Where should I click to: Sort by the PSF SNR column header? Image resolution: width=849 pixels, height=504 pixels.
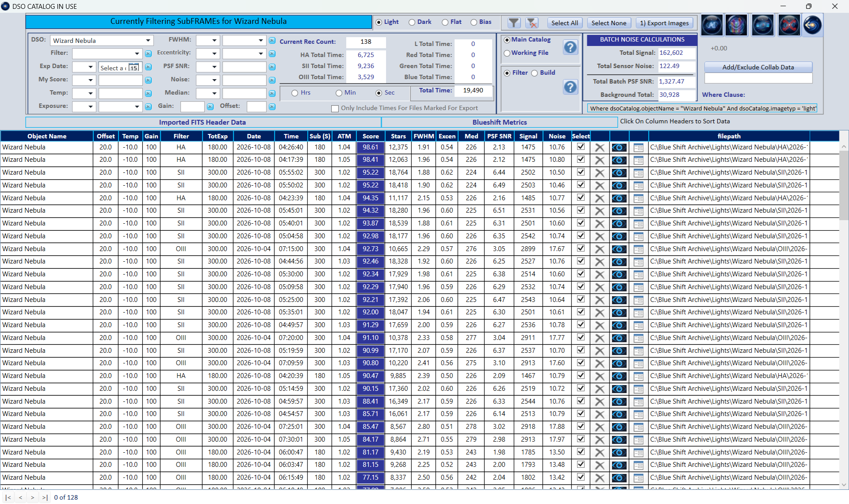(x=499, y=136)
